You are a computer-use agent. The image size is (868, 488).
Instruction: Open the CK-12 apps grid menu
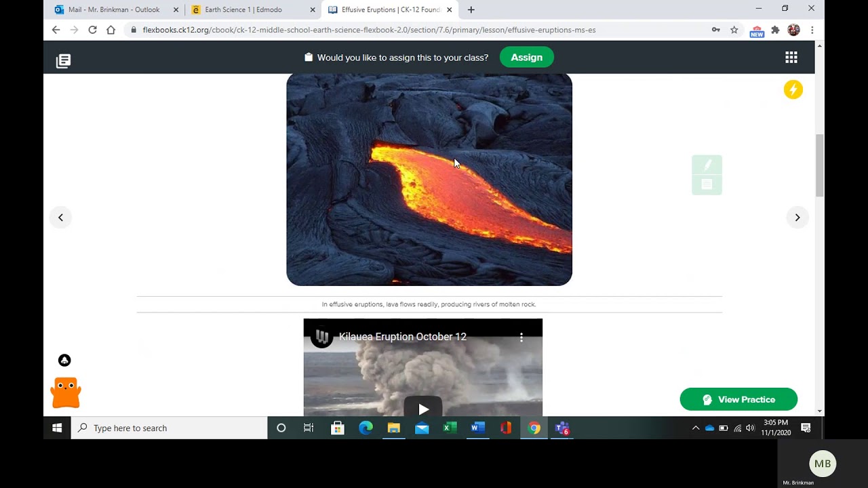click(x=791, y=58)
